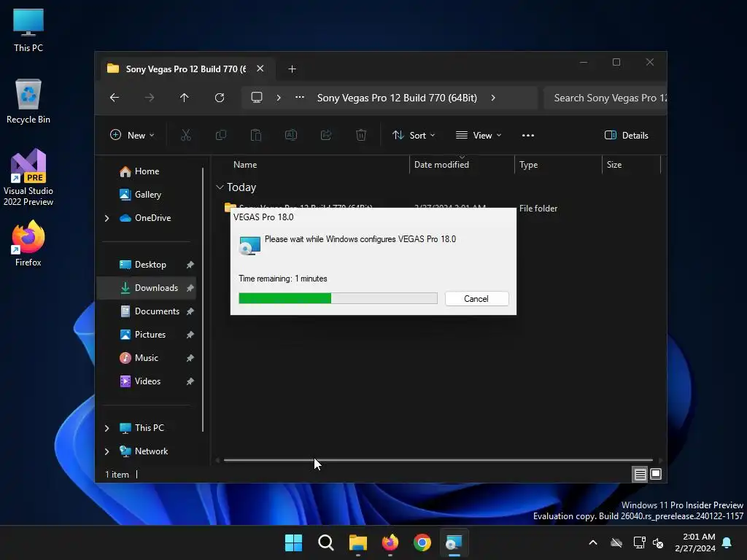Unpin Music from Quick access
The height and width of the screenshot is (560, 747).
(x=190, y=358)
